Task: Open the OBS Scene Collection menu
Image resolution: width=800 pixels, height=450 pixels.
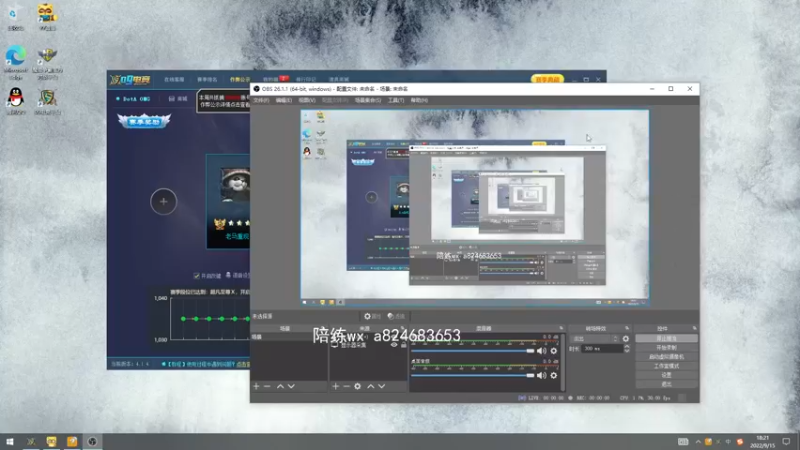Action: [x=368, y=101]
